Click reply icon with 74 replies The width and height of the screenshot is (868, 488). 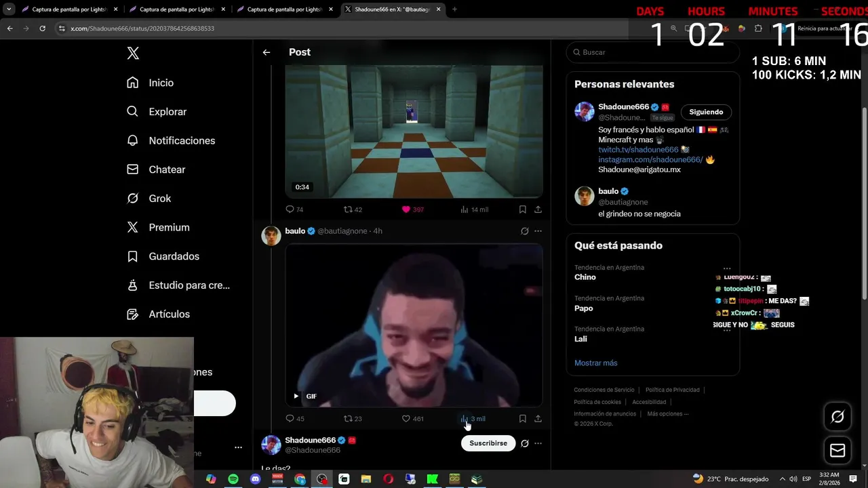[x=290, y=209]
